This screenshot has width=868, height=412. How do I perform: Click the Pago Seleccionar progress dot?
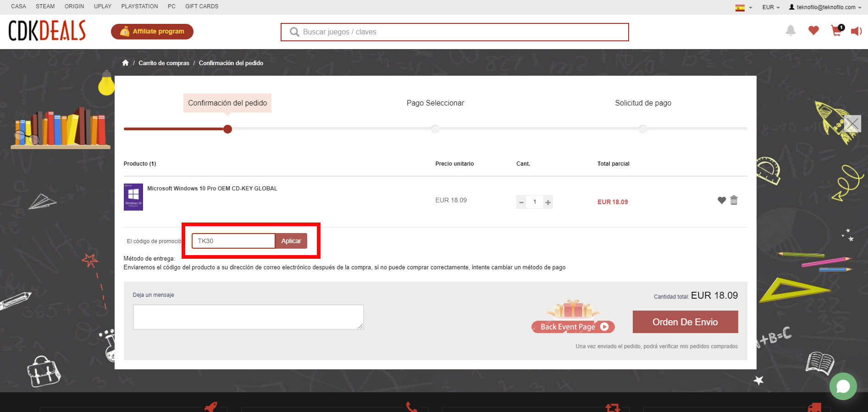tap(435, 129)
